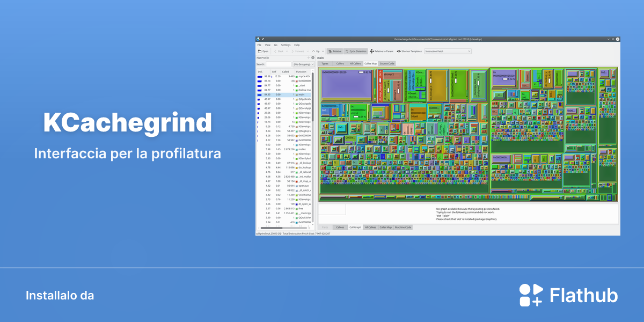This screenshot has height=322, width=644.
Task: Select the free function row
Action: click(283, 209)
